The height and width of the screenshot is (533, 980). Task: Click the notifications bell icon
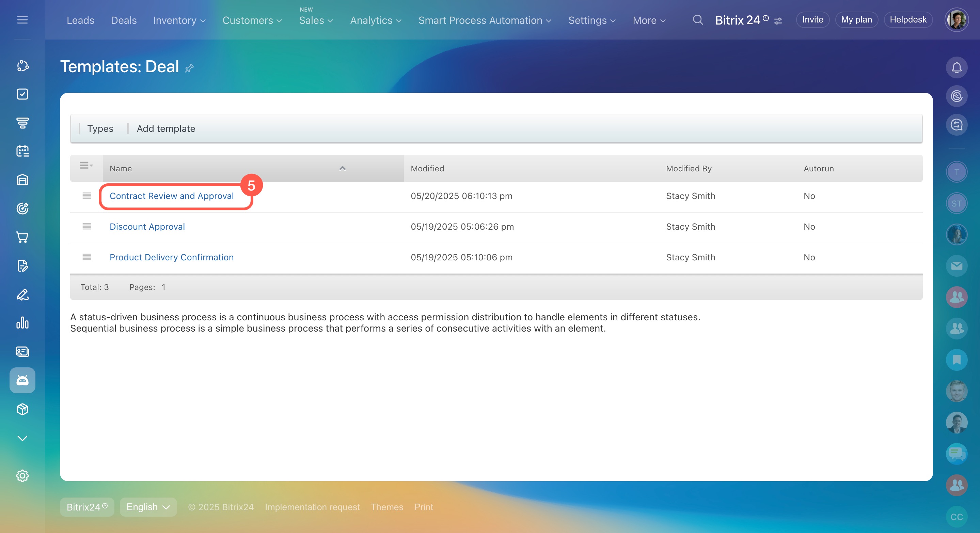click(x=956, y=68)
